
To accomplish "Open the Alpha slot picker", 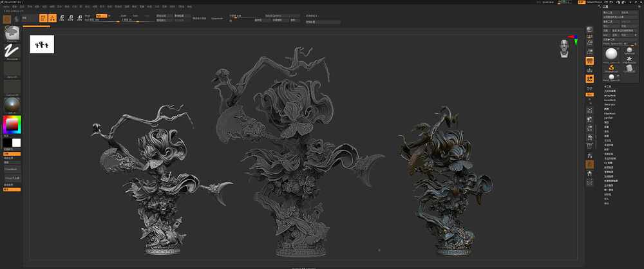I will coord(12,70).
